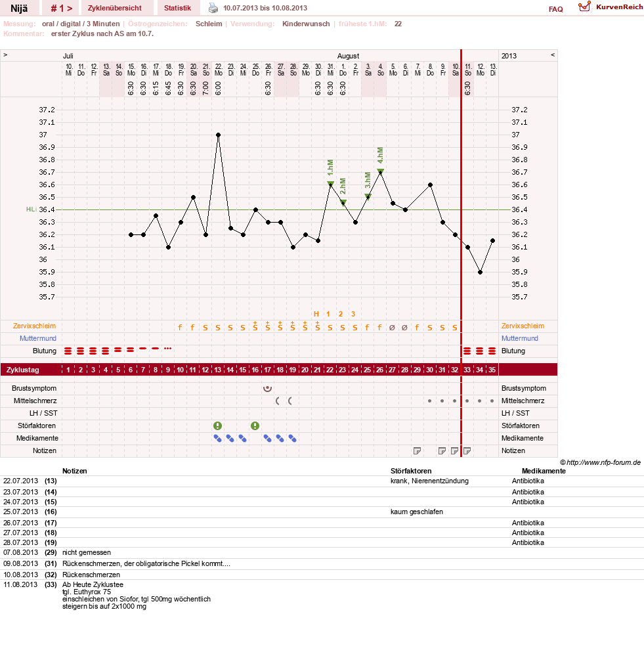Viewport: 644px width, 656px height.
Task: Click the Mittelschmerz icon on cycle day 19
Action: 290,401
